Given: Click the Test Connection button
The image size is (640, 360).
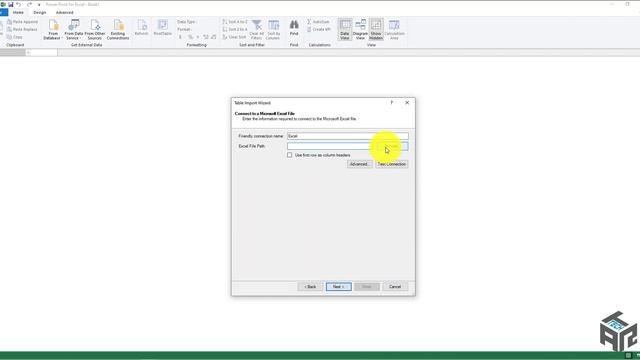Looking at the screenshot, I should [x=391, y=164].
